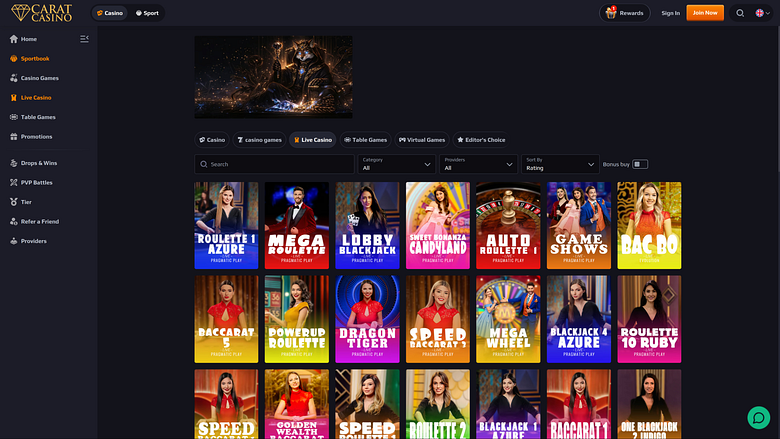This screenshot has width=780, height=439.
Task: Open PowerUp Roulette game
Action: click(x=296, y=319)
